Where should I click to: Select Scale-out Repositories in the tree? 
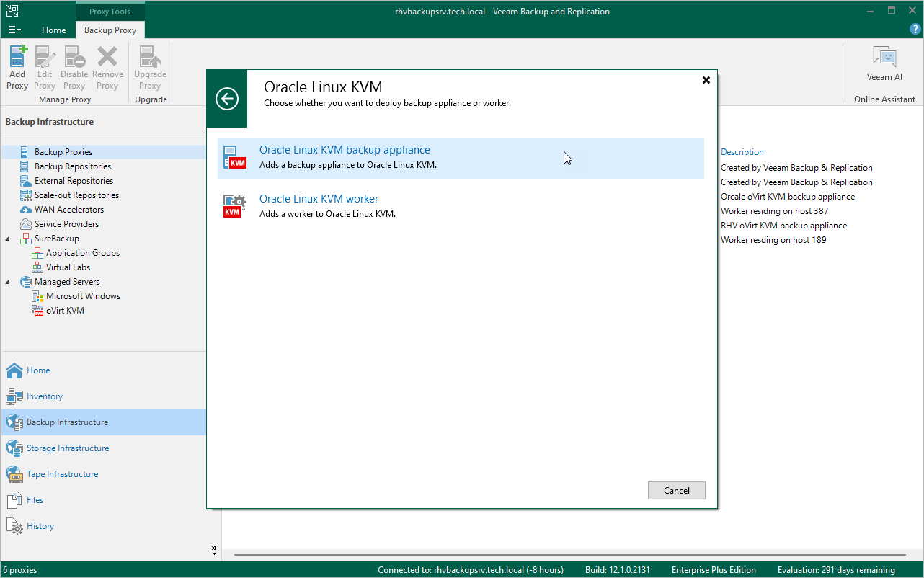[76, 195]
